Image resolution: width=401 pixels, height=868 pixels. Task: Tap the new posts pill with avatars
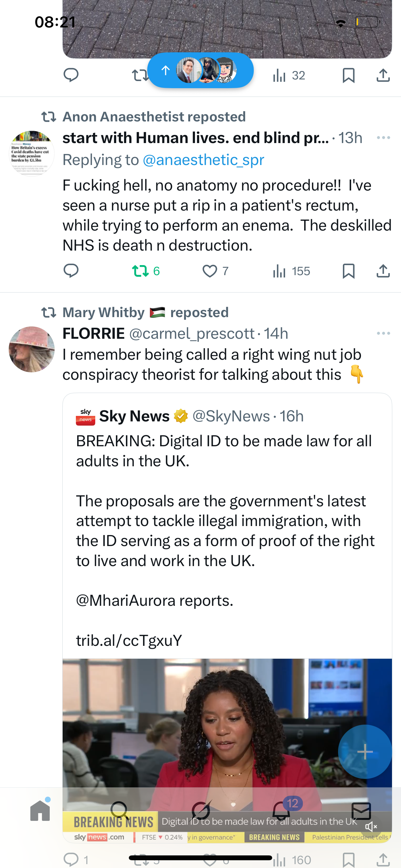tap(200, 70)
